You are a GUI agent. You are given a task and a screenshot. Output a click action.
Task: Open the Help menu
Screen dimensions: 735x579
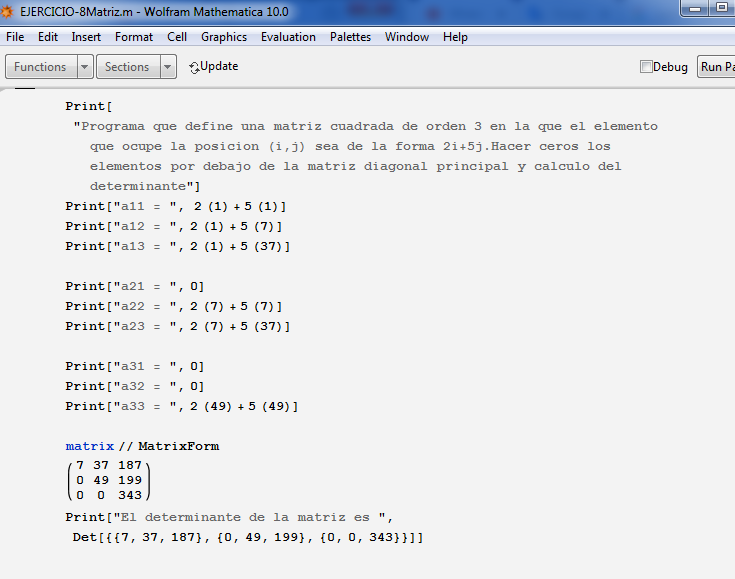pyautogui.click(x=455, y=37)
